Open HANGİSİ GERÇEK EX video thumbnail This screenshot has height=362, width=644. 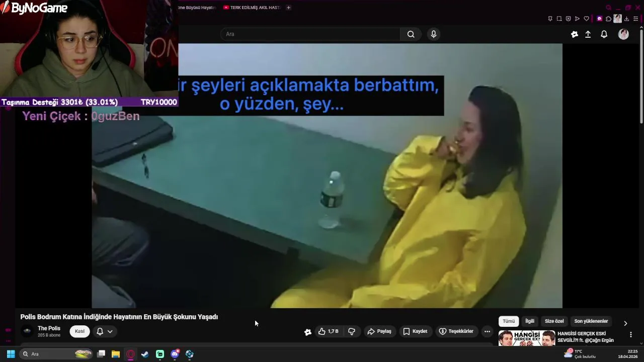[527, 338]
